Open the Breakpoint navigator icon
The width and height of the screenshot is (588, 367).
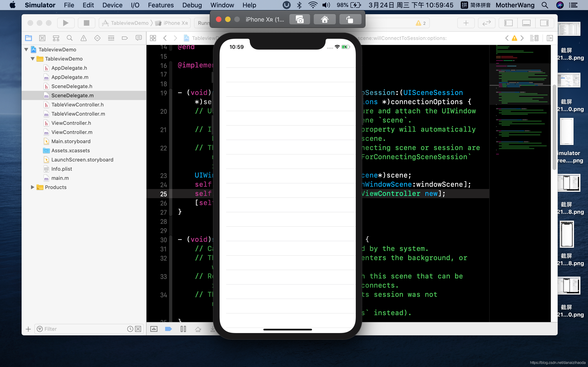pos(125,38)
